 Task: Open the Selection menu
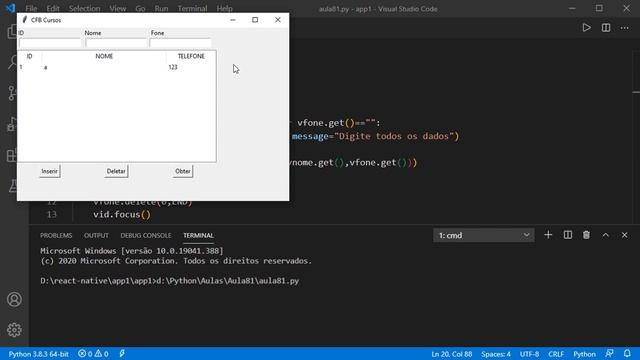[84, 8]
